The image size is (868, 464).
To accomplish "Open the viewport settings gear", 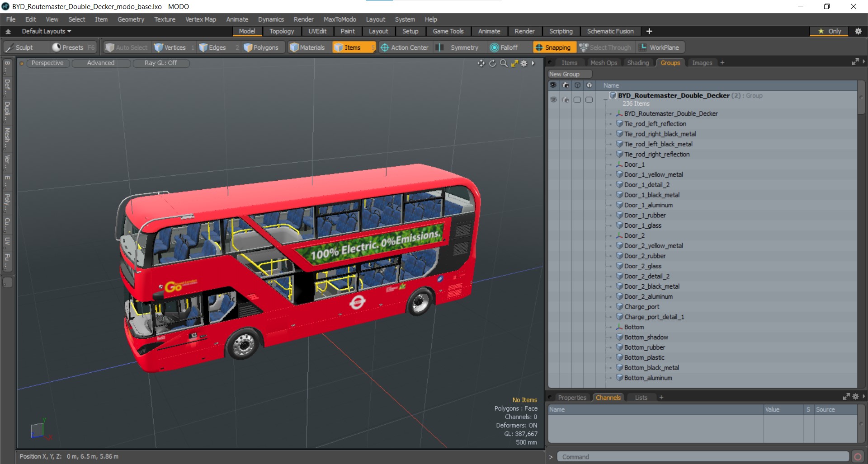I will pyautogui.click(x=524, y=63).
